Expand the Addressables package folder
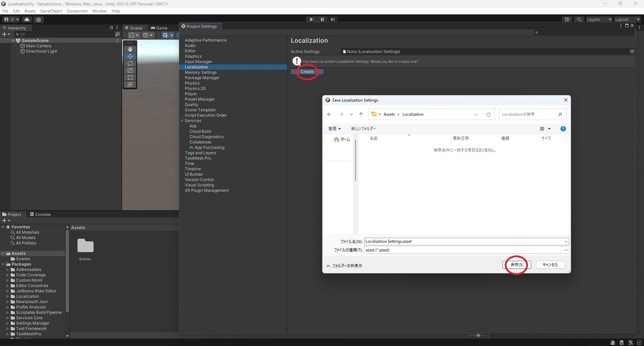 [x=8, y=270]
